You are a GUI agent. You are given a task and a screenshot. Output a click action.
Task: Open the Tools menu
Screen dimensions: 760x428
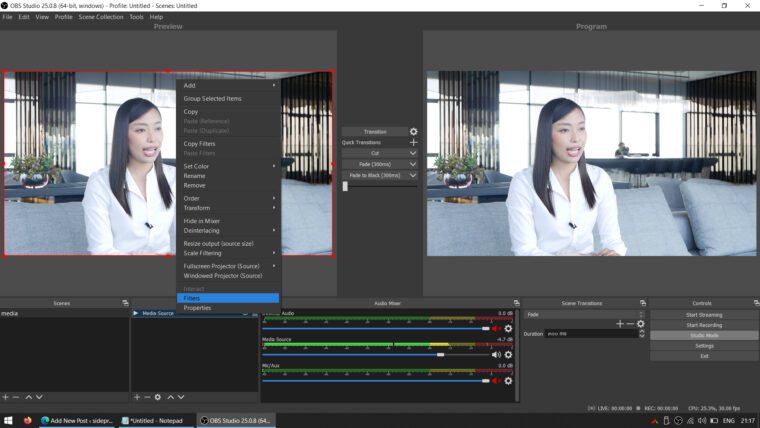tap(136, 17)
